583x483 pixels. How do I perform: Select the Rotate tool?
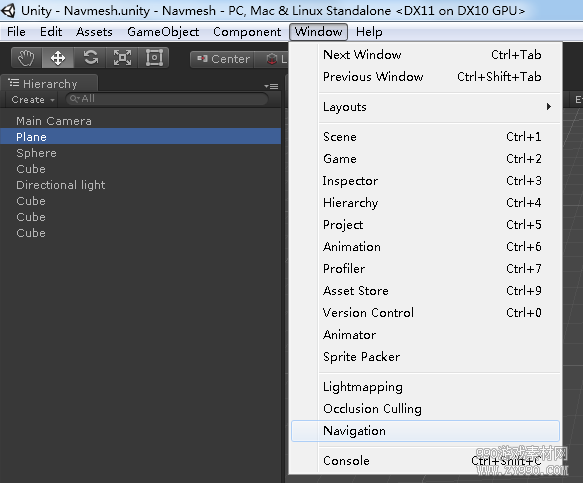(90, 58)
